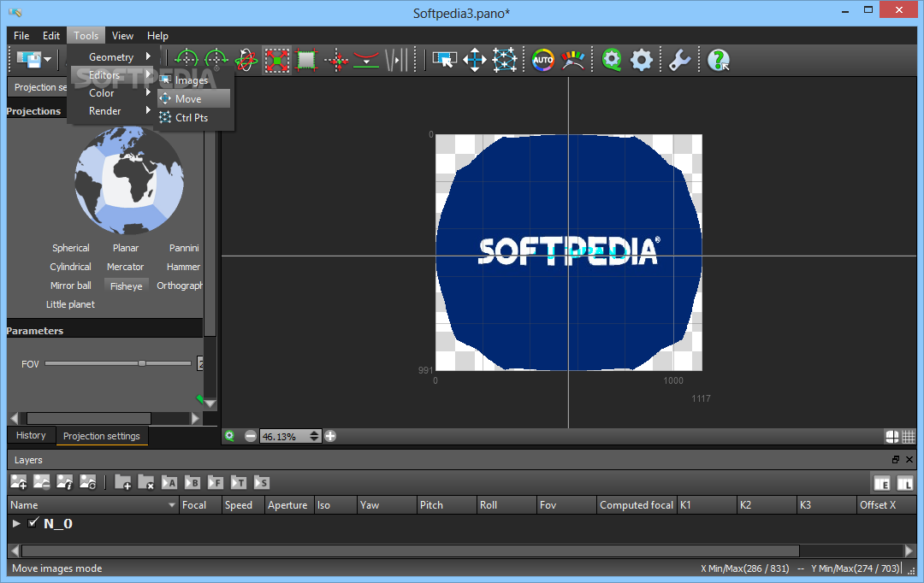
Task: Click the green question mark help icon
Action: tap(719, 60)
